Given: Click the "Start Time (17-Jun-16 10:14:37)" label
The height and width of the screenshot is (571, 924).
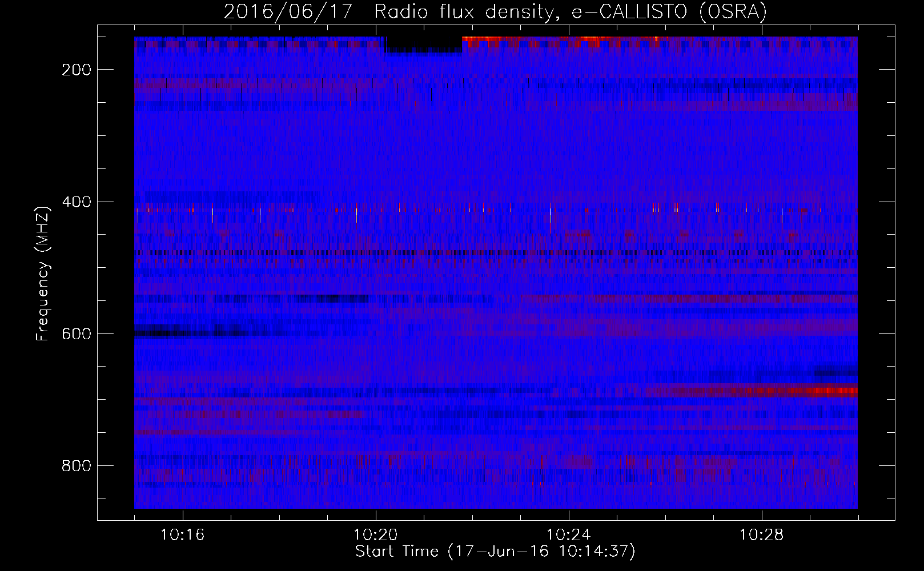Looking at the screenshot, I should click(495, 552).
